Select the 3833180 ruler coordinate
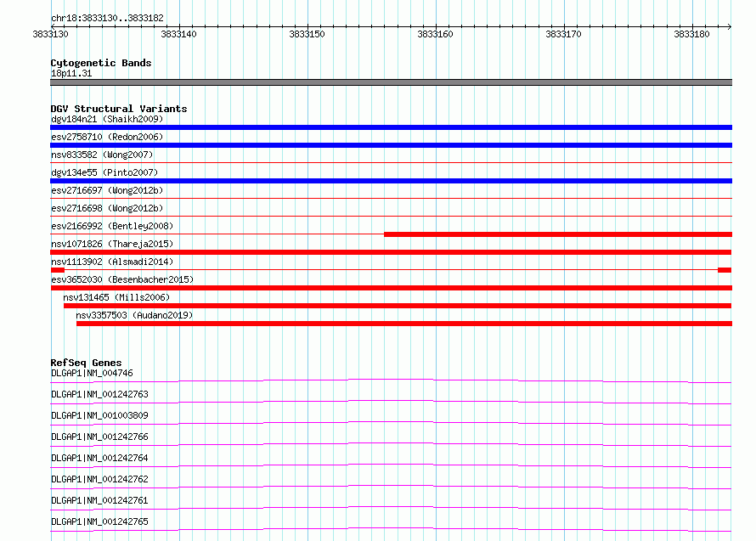This screenshot has width=756, height=541. (x=691, y=34)
